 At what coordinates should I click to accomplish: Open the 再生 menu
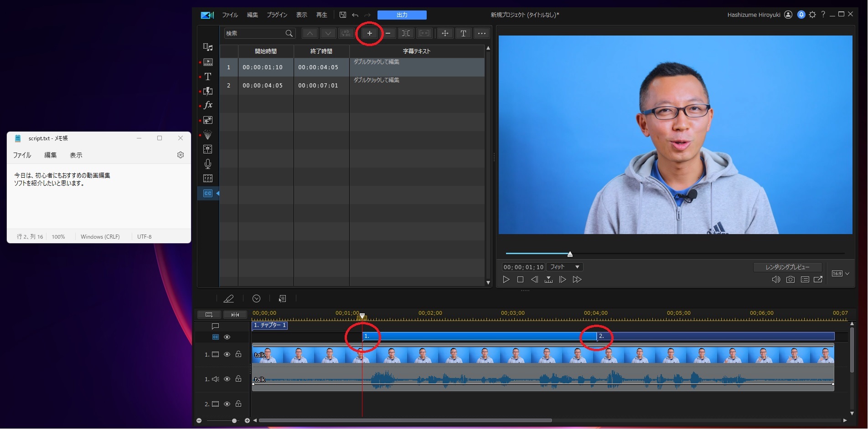tap(321, 15)
